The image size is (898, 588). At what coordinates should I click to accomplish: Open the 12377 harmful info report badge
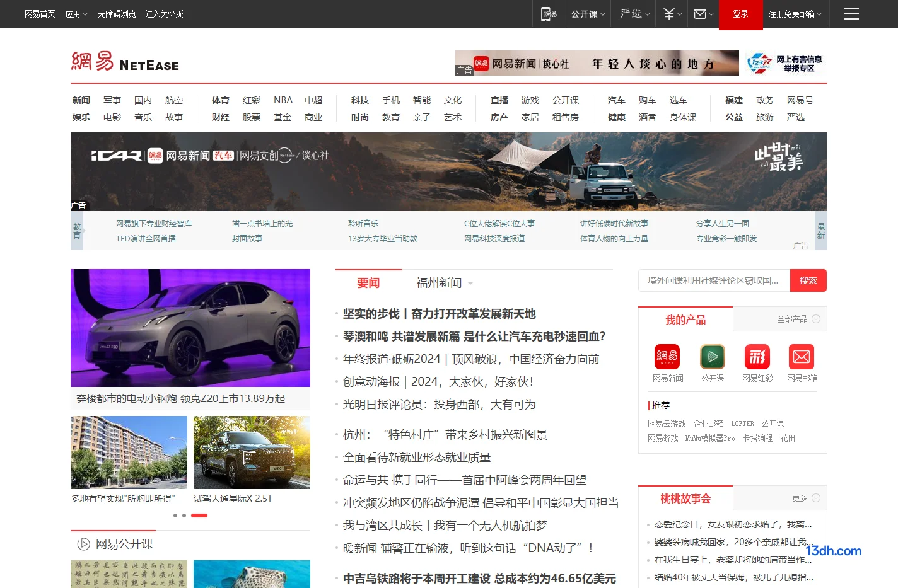coord(785,63)
